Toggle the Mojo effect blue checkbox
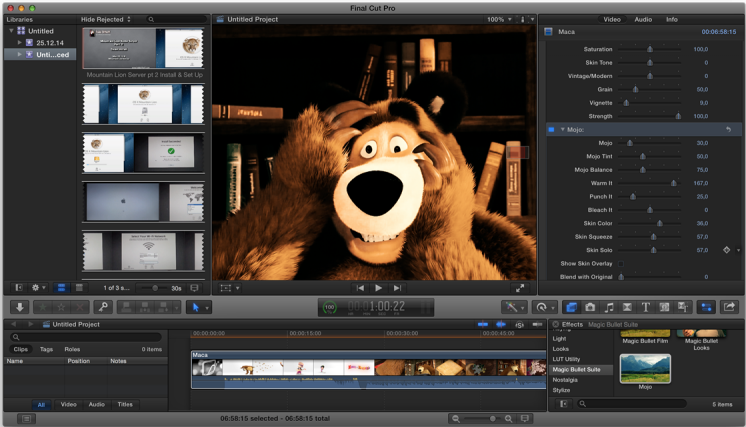This screenshot has height=427, width=746. pyautogui.click(x=551, y=129)
